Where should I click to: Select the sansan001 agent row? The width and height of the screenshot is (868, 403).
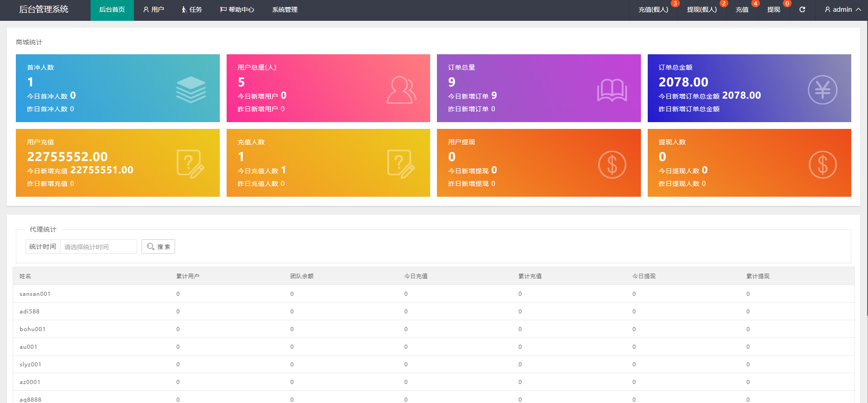(35, 294)
